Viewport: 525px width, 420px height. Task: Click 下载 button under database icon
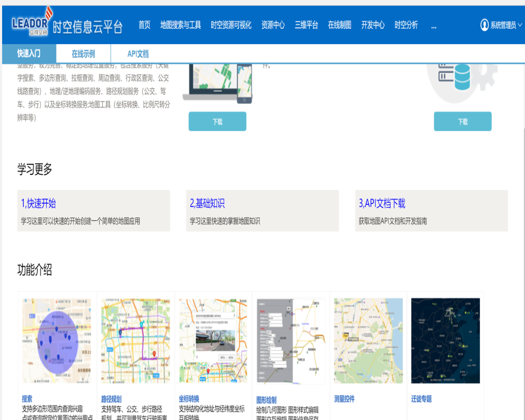point(463,121)
